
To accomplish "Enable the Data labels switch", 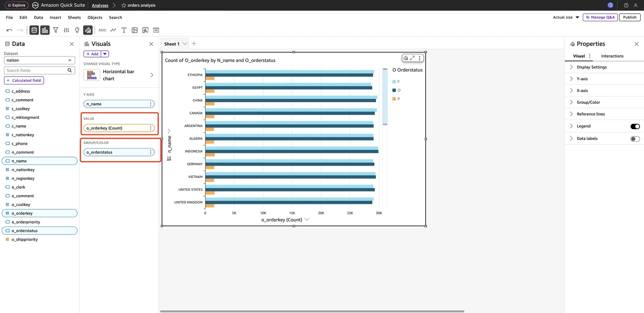I will point(635,139).
